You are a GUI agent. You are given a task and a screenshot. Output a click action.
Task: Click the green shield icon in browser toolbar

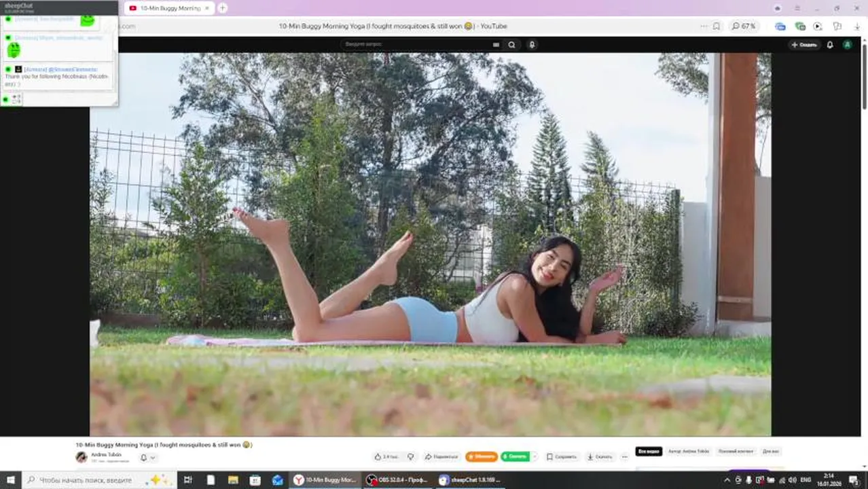[800, 26]
